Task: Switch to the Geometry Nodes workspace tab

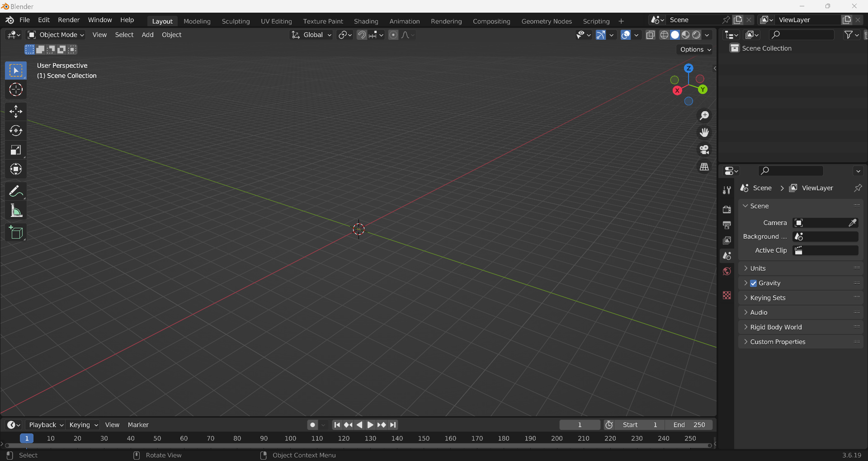Action: click(547, 21)
